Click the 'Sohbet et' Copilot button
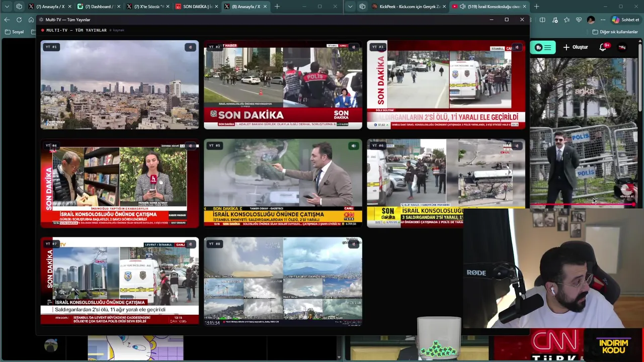The height and width of the screenshot is (362, 644). 625,20
